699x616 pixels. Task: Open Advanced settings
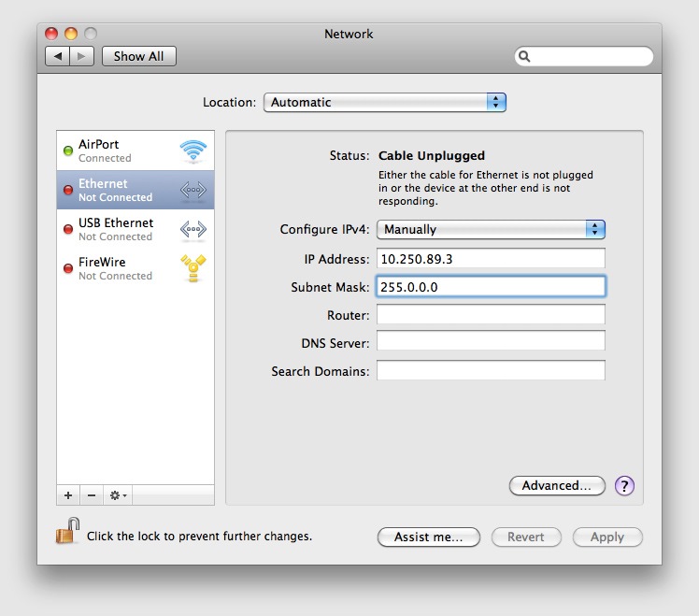557,485
